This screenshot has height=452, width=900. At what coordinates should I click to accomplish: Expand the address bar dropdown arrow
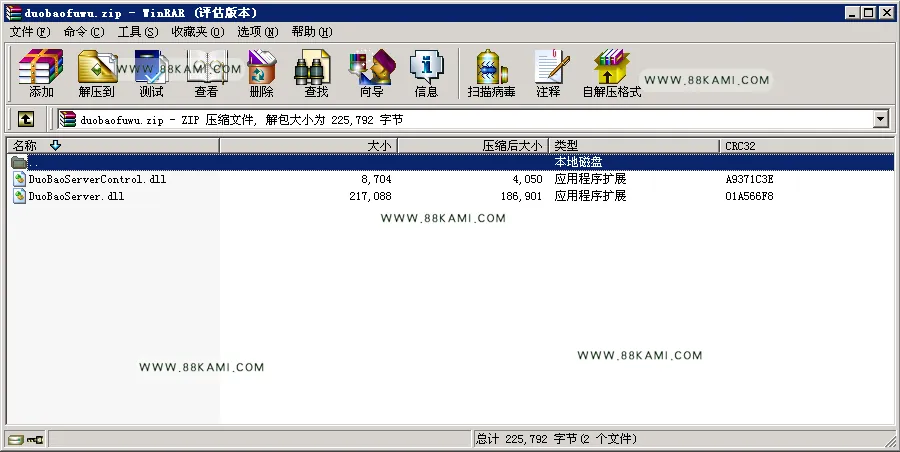(x=880, y=119)
